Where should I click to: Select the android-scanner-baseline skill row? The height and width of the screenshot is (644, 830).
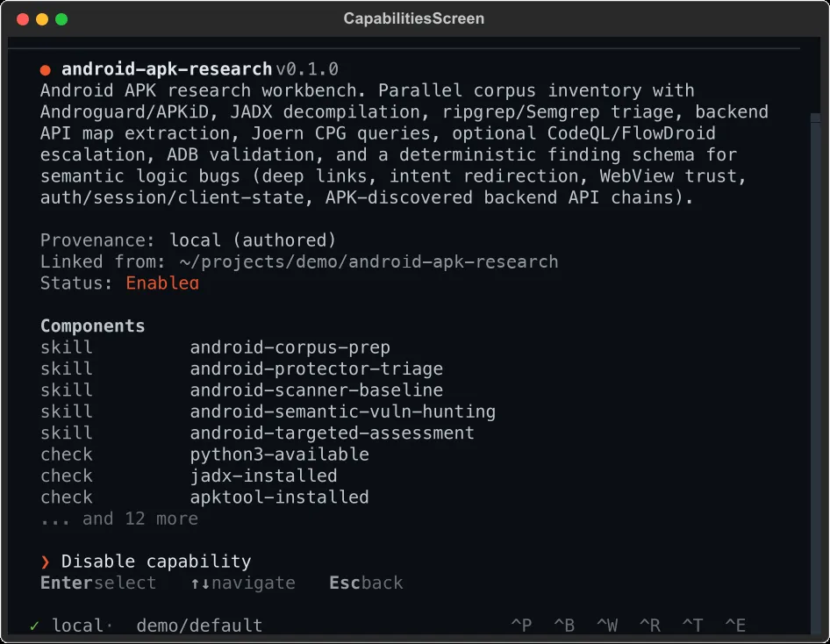pyautogui.click(x=242, y=390)
